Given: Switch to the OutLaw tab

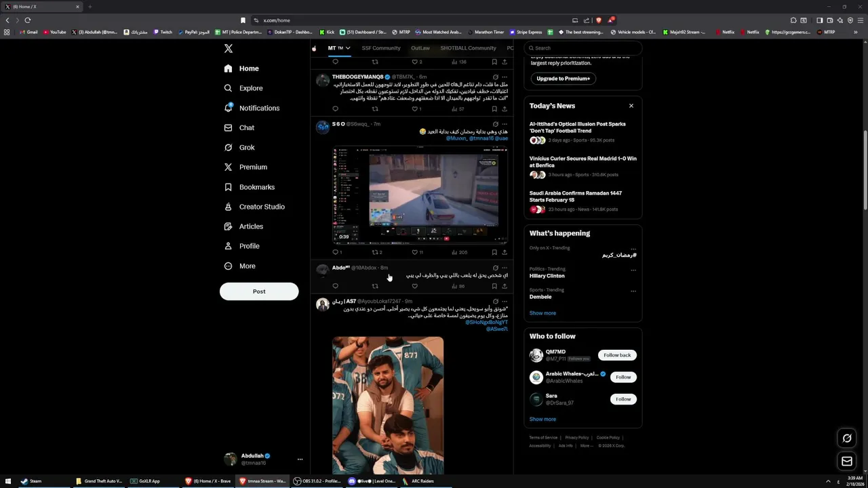Looking at the screenshot, I should click(x=420, y=48).
